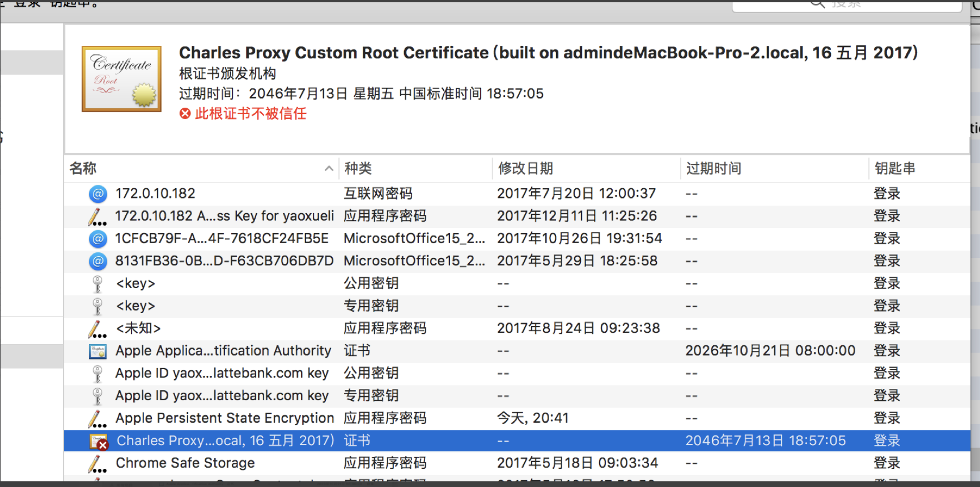980x487 pixels.
Task: Click pencil icon beside <未知>
Action: (97, 329)
